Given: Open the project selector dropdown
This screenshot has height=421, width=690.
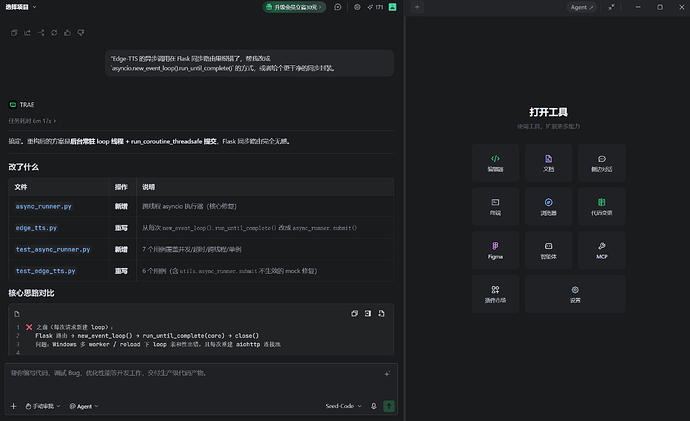Looking at the screenshot, I should pyautogui.click(x=21, y=7).
